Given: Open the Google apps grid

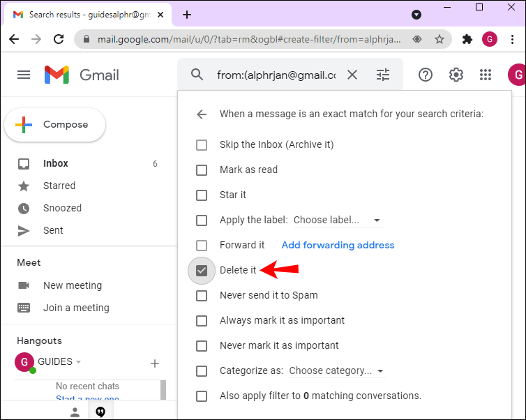Looking at the screenshot, I should 486,75.
